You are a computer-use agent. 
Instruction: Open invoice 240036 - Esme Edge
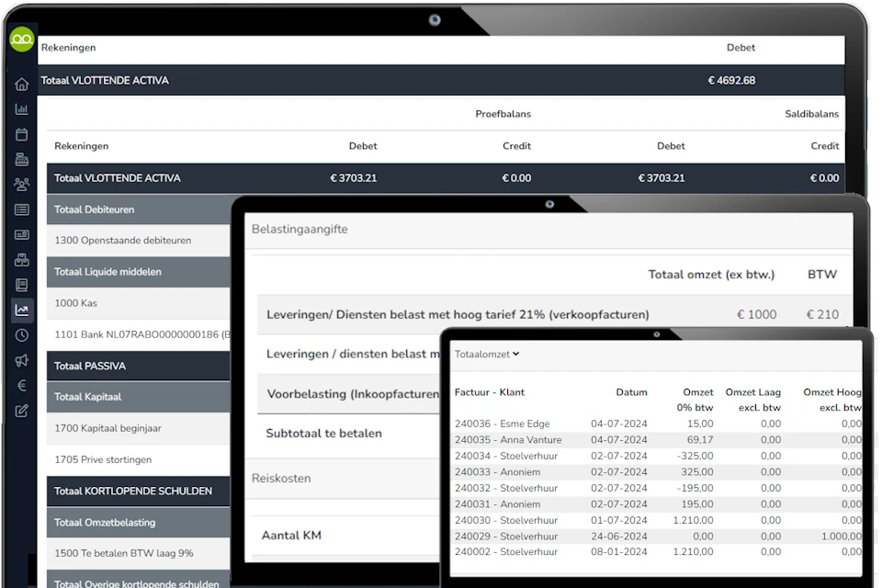tap(502, 424)
